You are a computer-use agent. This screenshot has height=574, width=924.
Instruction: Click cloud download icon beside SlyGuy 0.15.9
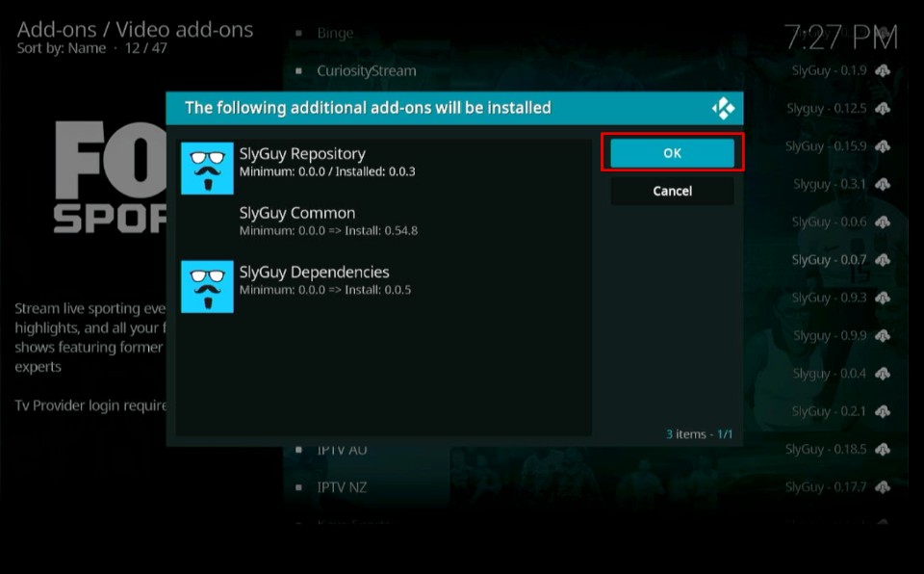click(x=883, y=146)
